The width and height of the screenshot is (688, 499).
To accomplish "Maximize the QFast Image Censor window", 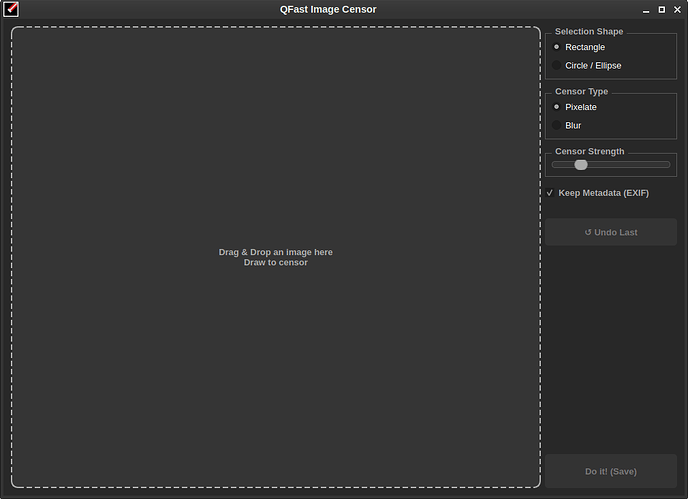I will [x=661, y=9].
